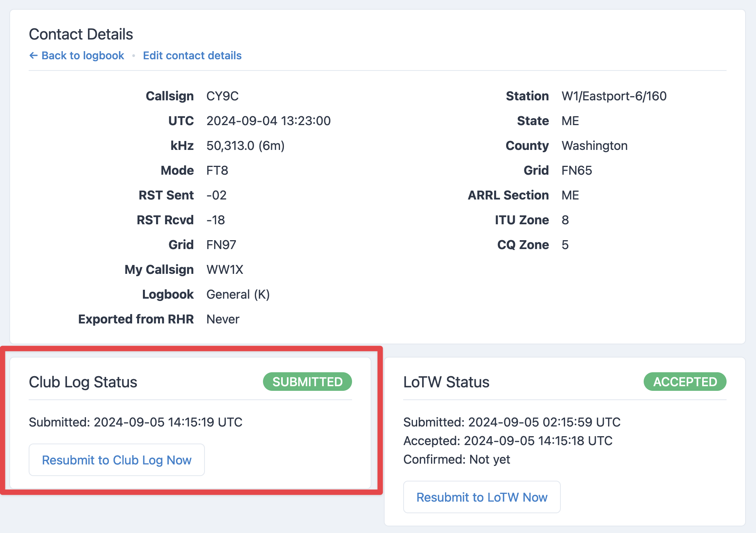This screenshot has height=533, width=756.
Task: Click the LoTW Status heading
Action: (446, 382)
